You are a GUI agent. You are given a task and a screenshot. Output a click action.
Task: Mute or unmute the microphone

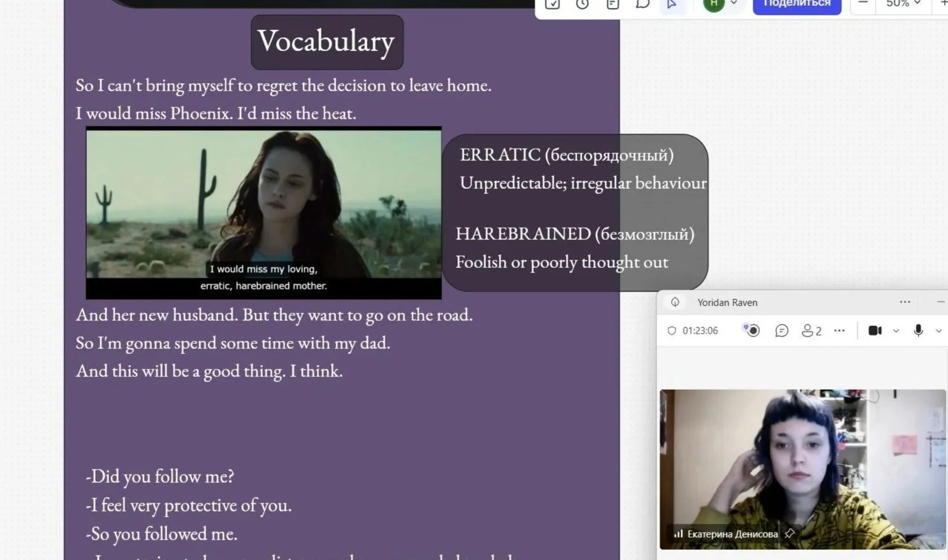pos(919,331)
